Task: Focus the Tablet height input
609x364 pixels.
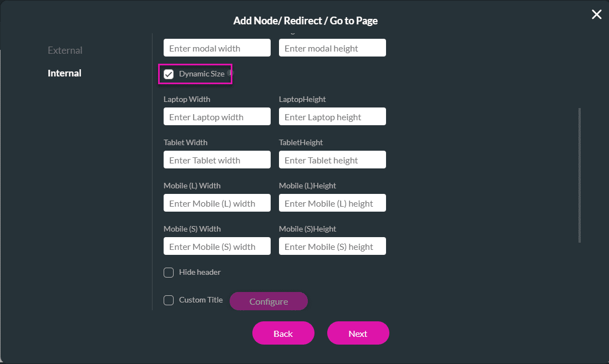Action: point(332,160)
